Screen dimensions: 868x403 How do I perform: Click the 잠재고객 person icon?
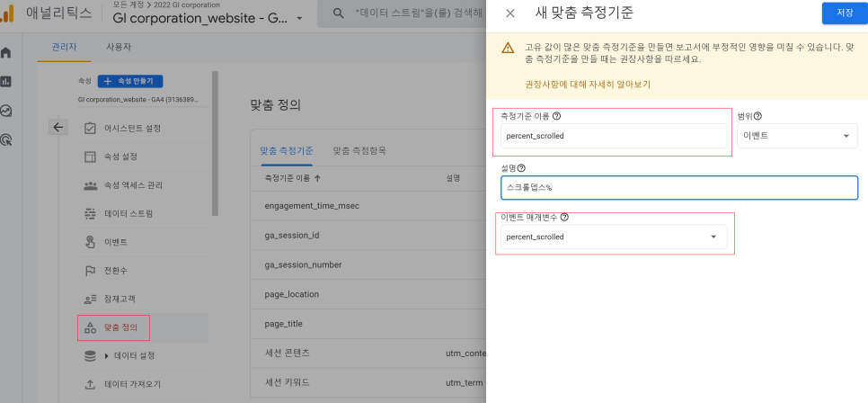pos(90,300)
